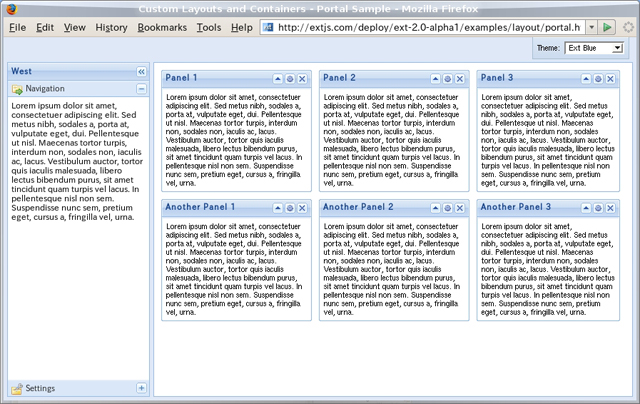
Task: Open the Bookmarks menu
Action: pos(162,27)
